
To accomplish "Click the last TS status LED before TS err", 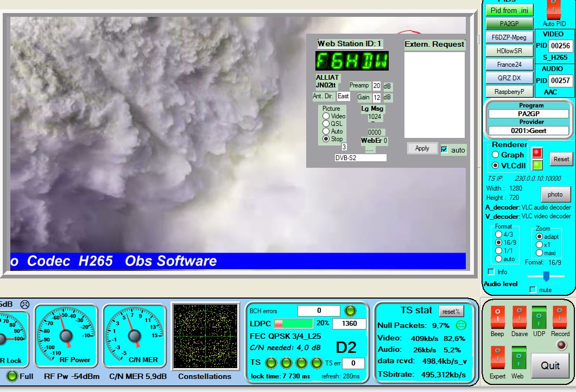I will (x=317, y=363).
